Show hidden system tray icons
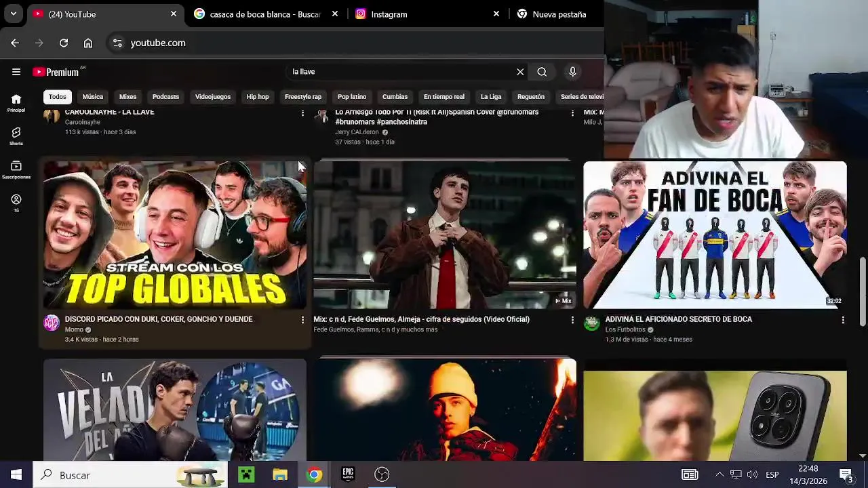The width and height of the screenshot is (868, 488). (719, 474)
